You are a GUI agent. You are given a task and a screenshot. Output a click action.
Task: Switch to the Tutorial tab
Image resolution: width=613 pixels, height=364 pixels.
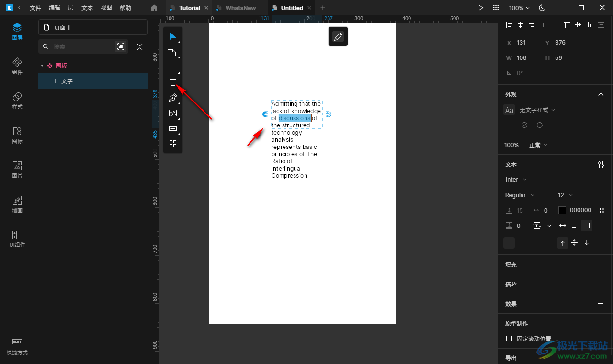tap(189, 8)
